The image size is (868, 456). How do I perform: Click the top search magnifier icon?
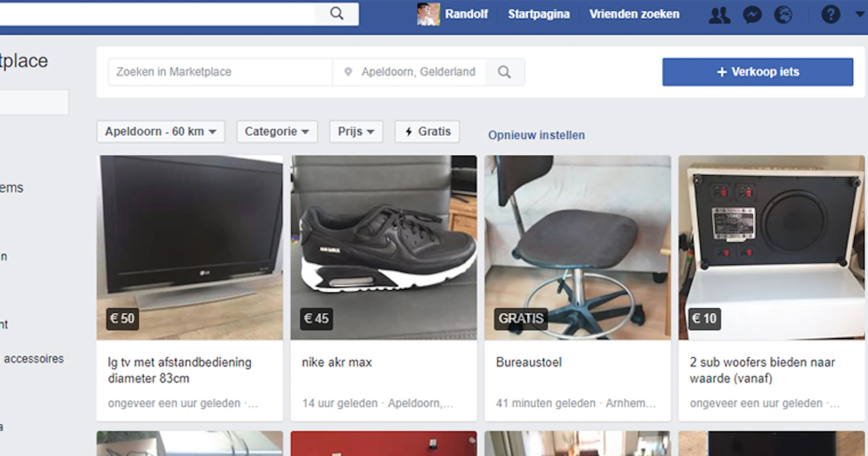point(337,14)
